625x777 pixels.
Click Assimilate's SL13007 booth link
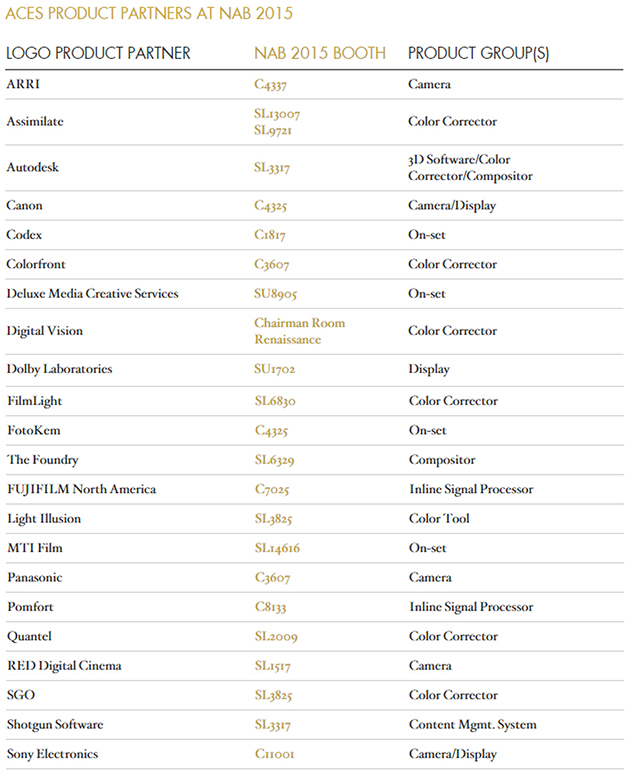click(277, 114)
